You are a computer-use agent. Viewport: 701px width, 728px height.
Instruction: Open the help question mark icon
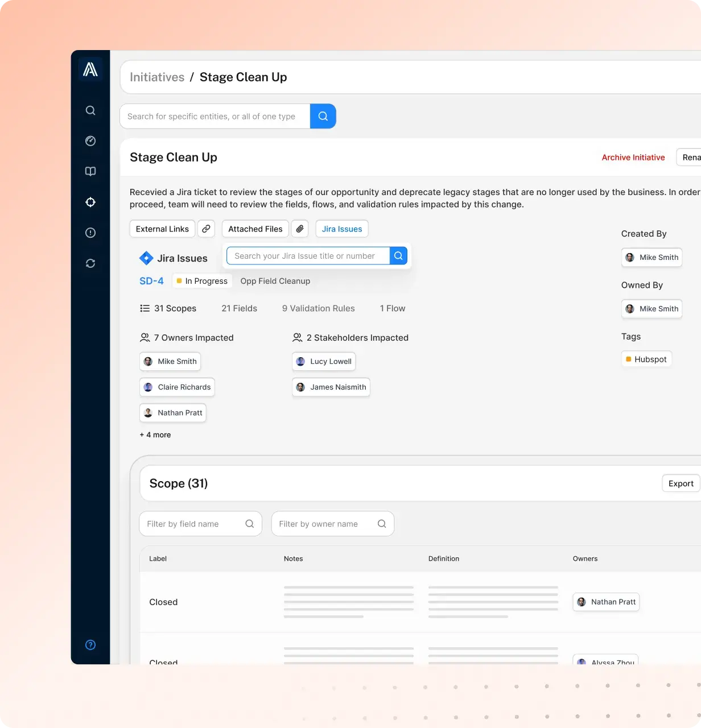click(90, 645)
